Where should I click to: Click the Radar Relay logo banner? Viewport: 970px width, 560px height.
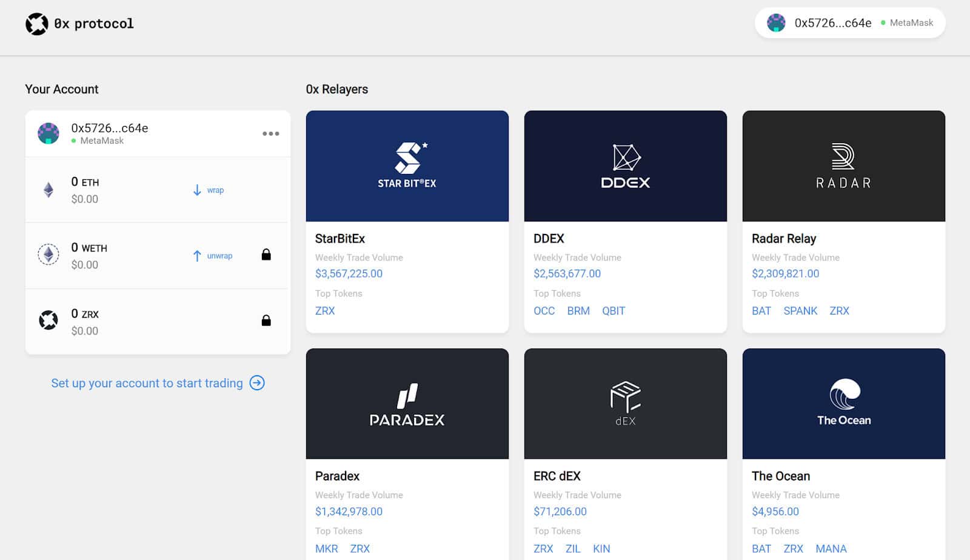[843, 166]
